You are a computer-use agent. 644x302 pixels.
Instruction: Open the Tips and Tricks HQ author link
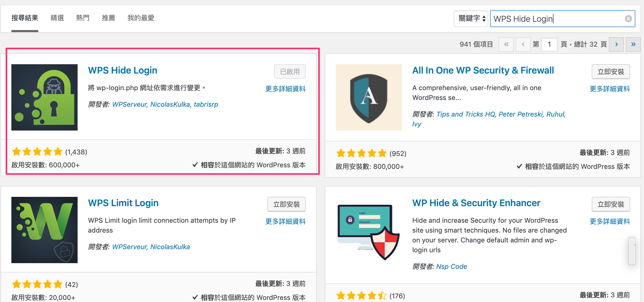[x=466, y=114]
